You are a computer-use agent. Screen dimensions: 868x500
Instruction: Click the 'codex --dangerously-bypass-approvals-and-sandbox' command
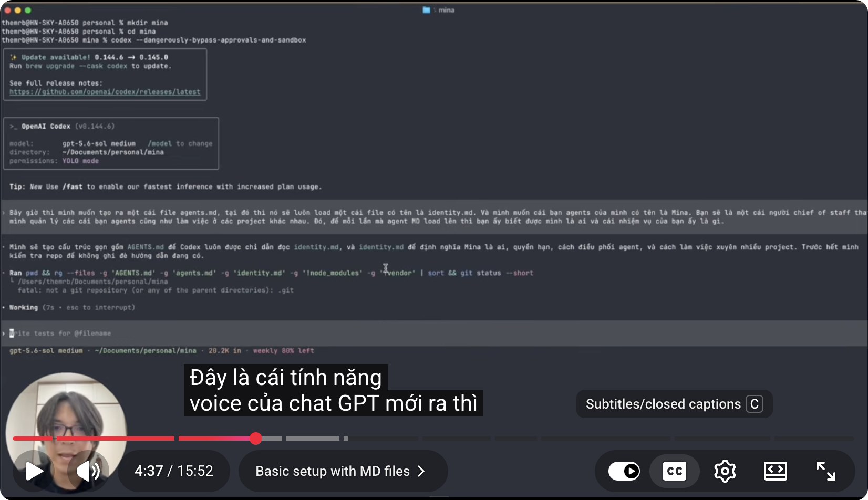(209, 40)
